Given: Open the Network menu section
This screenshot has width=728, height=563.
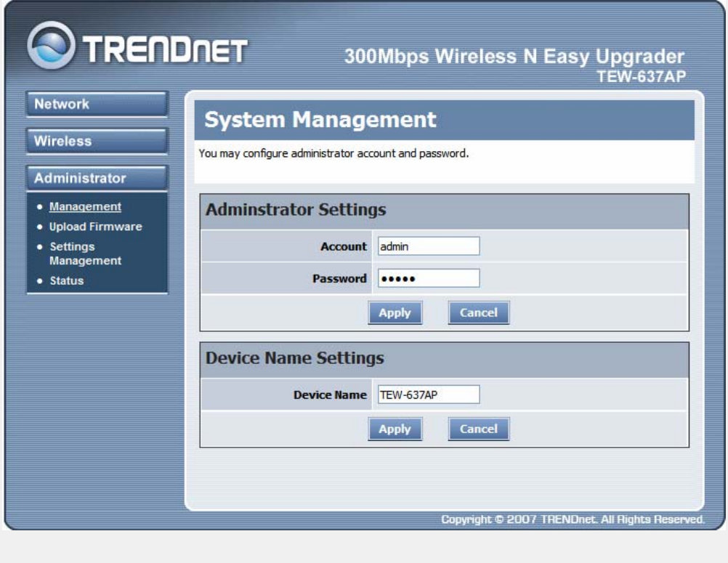Looking at the screenshot, I should [x=97, y=104].
